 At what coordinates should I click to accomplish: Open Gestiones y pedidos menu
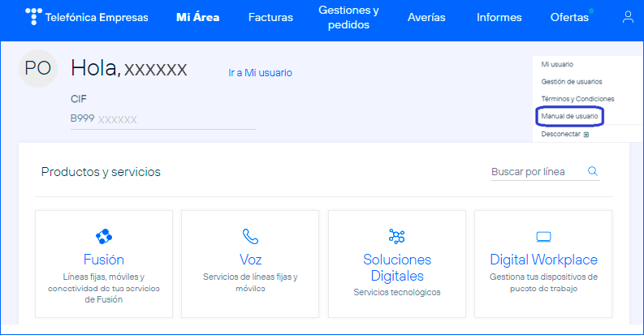[x=348, y=17]
